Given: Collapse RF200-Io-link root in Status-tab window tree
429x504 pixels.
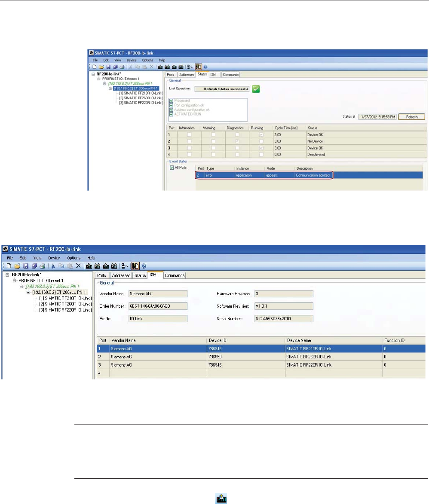Looking at the screenshot, I should [x=93, y=74].
